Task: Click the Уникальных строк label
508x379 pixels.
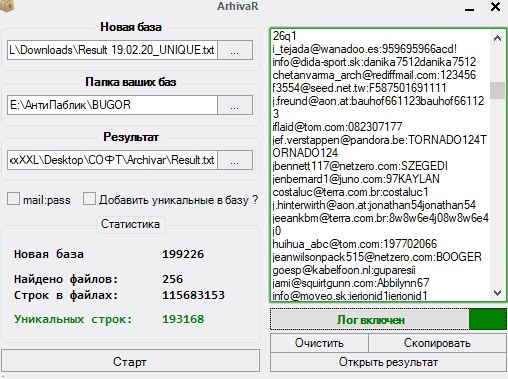Action: coord(73,319)
